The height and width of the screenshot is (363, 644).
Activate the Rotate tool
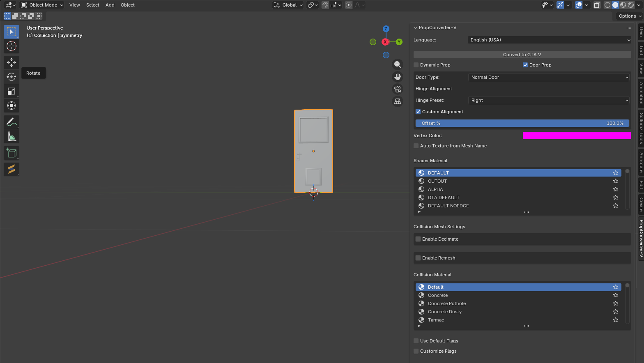(11, 77)
